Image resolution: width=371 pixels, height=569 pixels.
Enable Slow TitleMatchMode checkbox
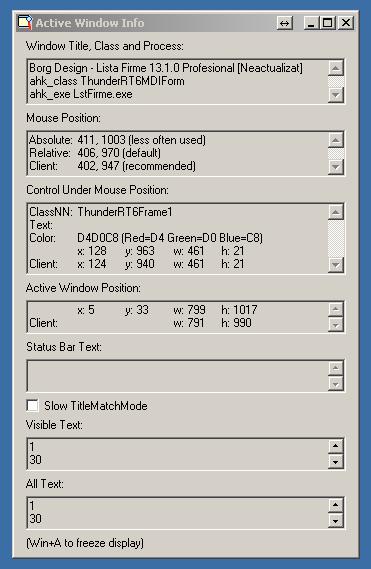(x=32, y=405)
